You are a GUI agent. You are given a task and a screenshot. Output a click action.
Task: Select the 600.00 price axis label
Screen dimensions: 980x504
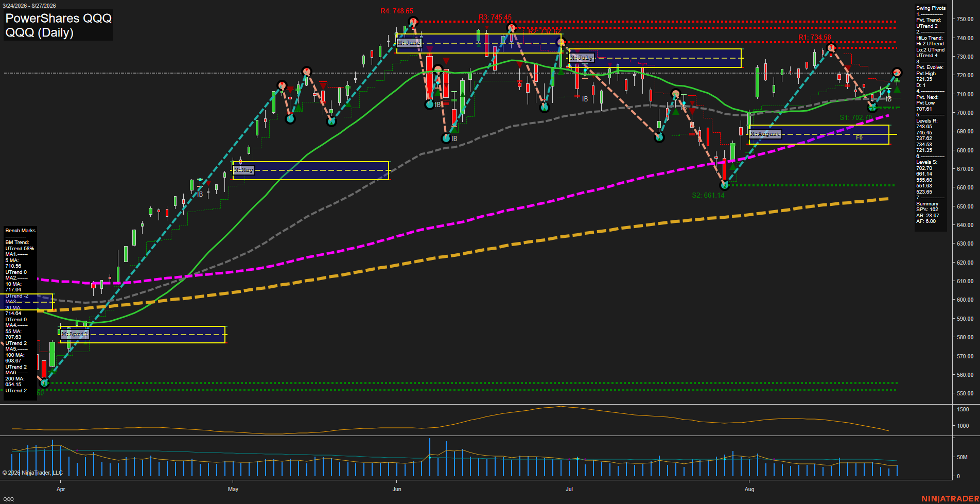[965, 300]
